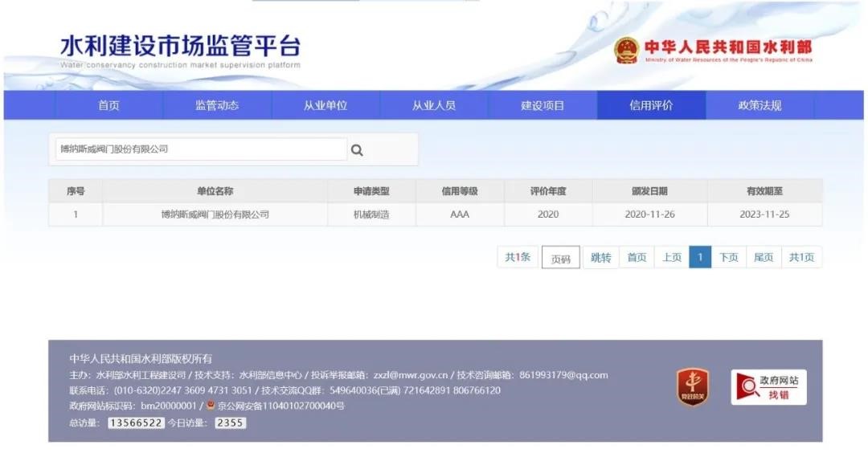Viewport: 868px width, 457px height.
Task: Open the 监管动态 navigation tab
Action: click(x=217, y=105)
